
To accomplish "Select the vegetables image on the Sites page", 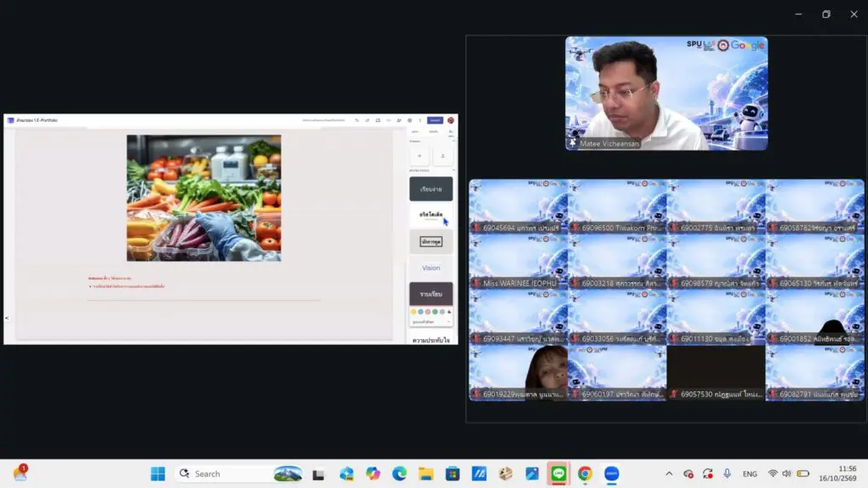I will point(203,198).
